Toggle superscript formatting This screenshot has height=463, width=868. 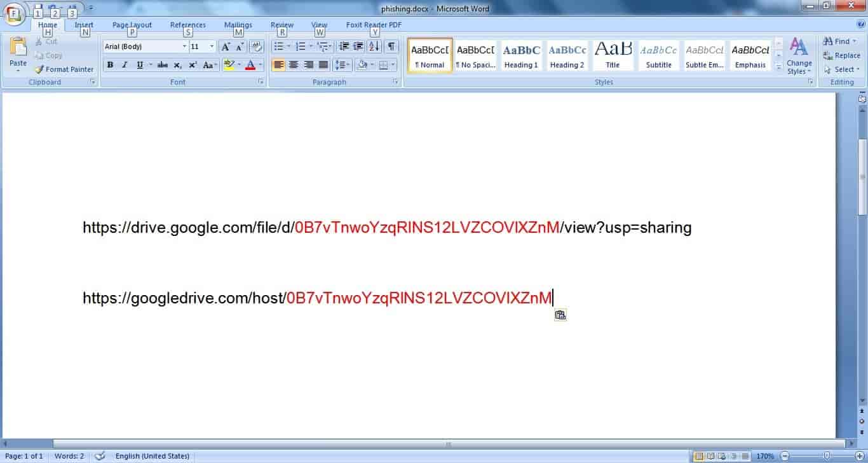193,65
